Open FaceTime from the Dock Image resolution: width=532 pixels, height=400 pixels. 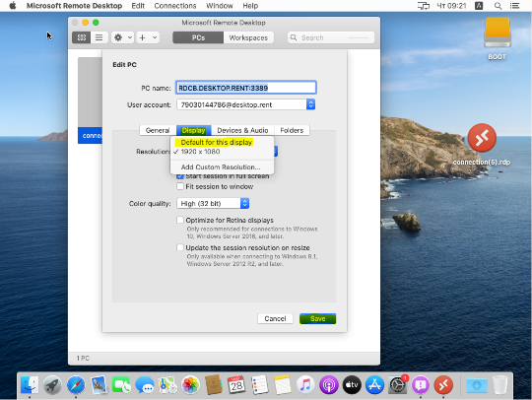tap(121, 385)
